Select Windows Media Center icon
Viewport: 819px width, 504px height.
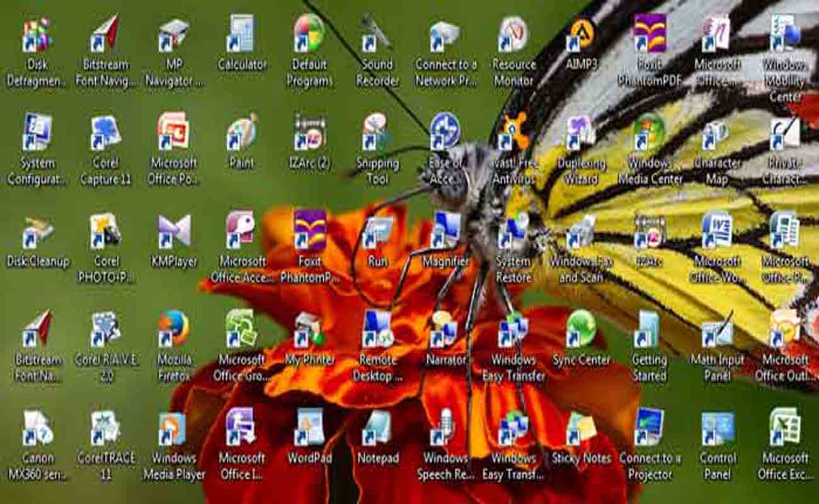tap(649, 132)
